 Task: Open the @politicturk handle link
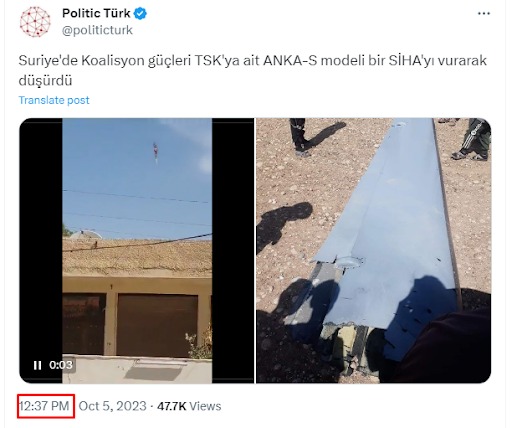pos(97,30)
